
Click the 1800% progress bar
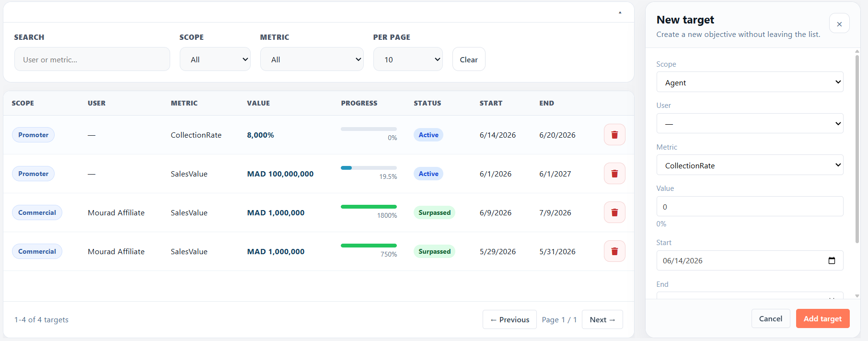click(x=369, y=207)
